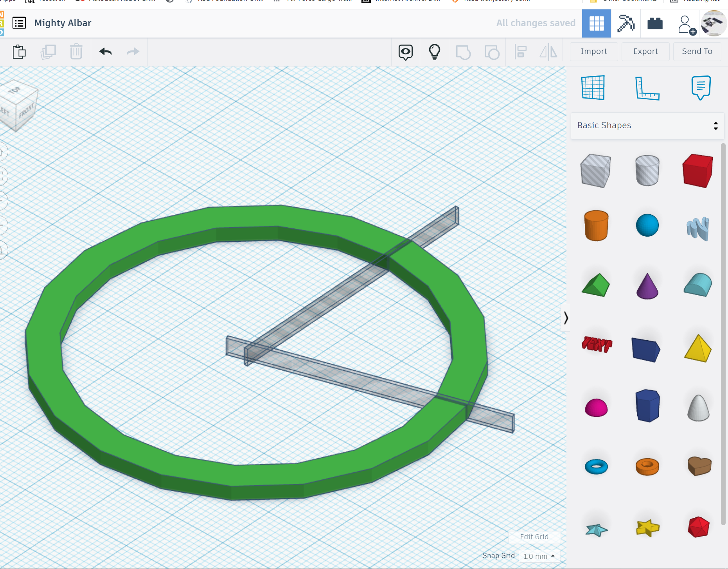Undo the last action

pyautogui.click(x=106, y=52)
